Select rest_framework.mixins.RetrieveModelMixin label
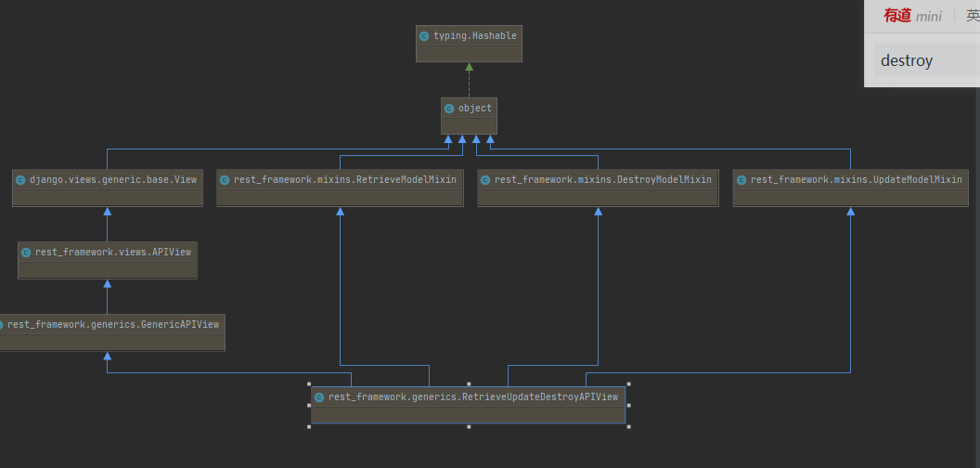Screen dimensions: 980x468 345,180
